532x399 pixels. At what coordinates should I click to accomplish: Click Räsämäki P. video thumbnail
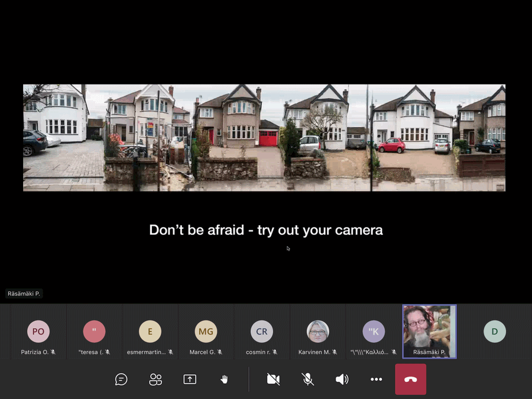pyautogui.click(x=429, y=328)
